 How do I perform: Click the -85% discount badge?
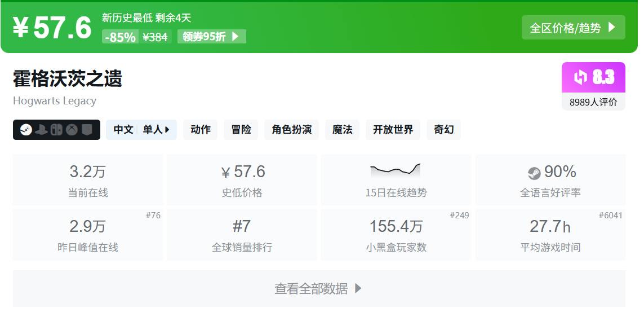pyautogui.click(x=121, y=37)
